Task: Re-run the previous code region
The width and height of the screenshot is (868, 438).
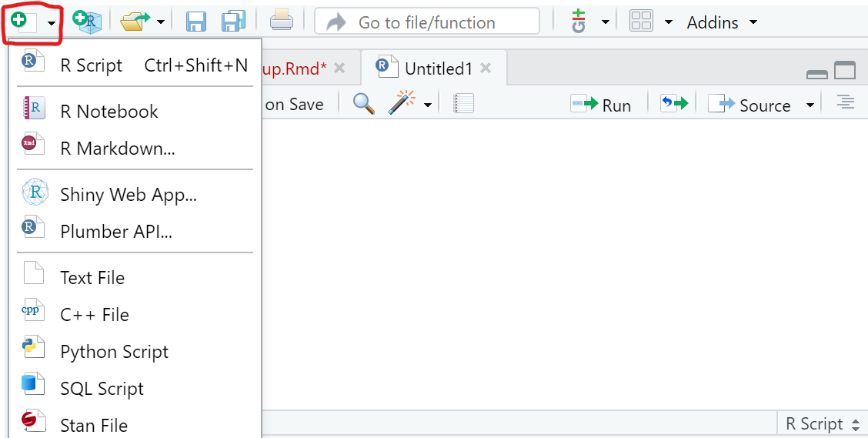Action: [x=673, y=104]
